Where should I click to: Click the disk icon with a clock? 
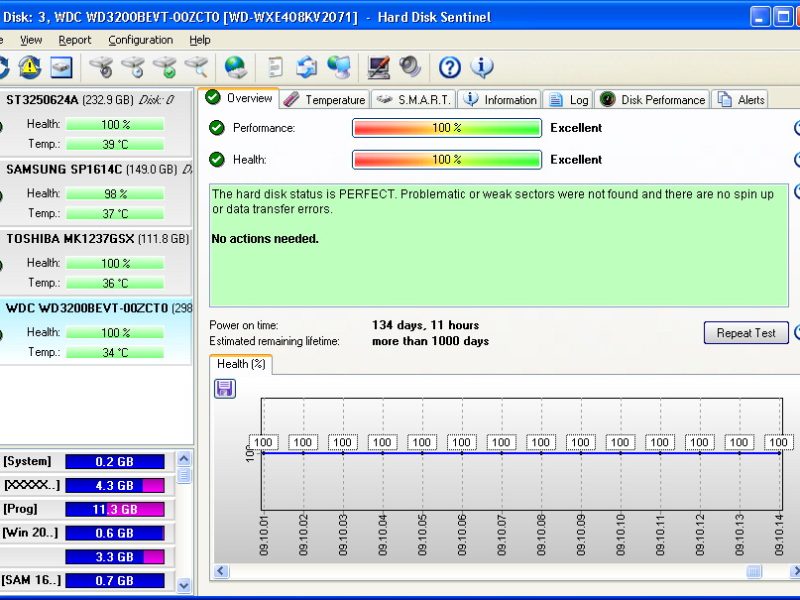[133, 67]
